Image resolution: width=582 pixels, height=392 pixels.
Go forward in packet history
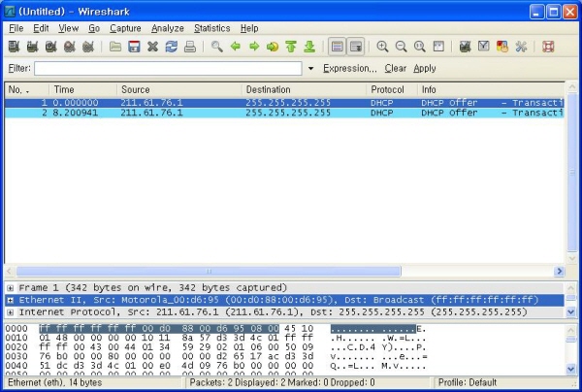tap(254, 47)
